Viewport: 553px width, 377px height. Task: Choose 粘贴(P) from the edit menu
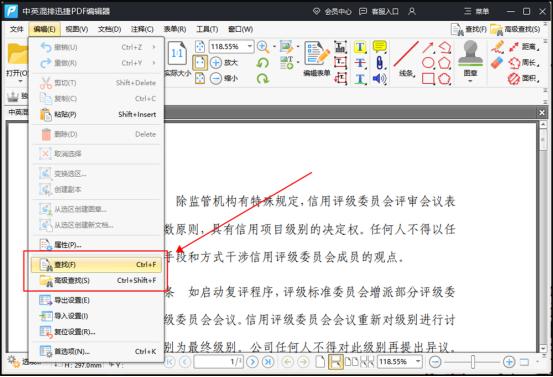96,114
